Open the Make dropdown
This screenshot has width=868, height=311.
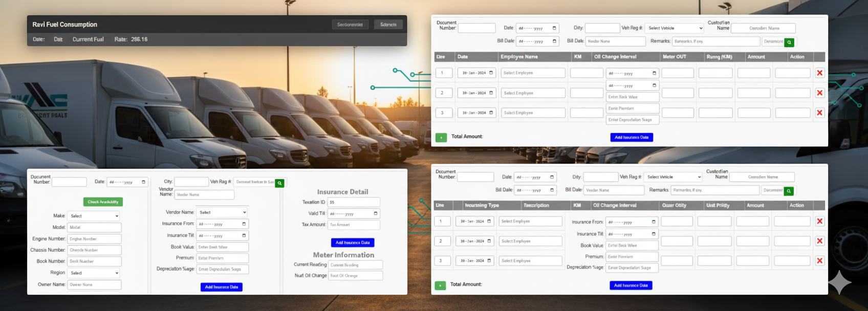[x=94, y=216]
